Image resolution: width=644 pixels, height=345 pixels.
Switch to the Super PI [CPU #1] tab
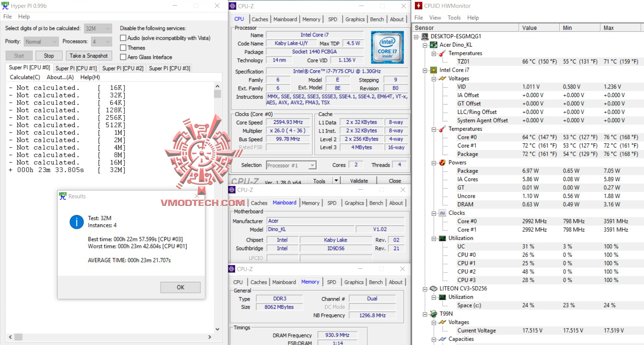click(x=76, y=68)
